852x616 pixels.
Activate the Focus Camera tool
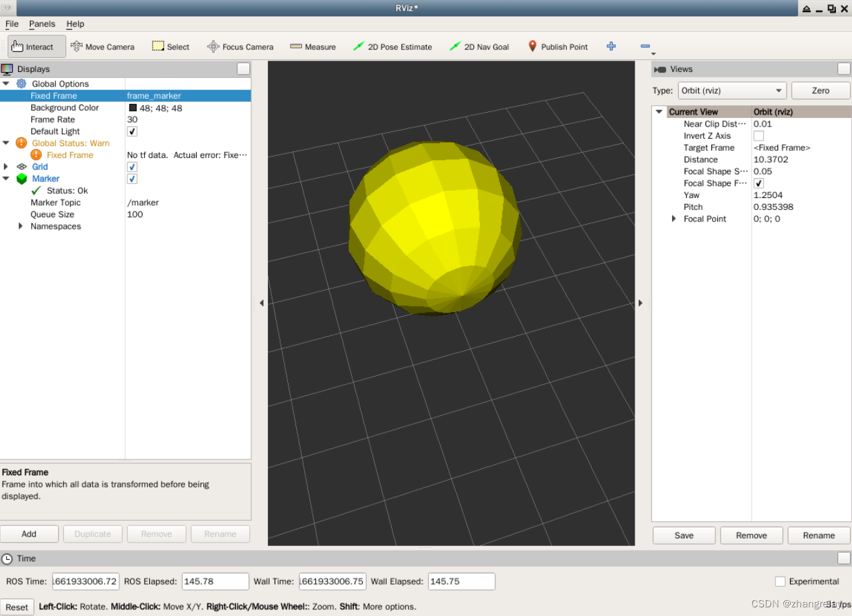click(x=240, y=47)
